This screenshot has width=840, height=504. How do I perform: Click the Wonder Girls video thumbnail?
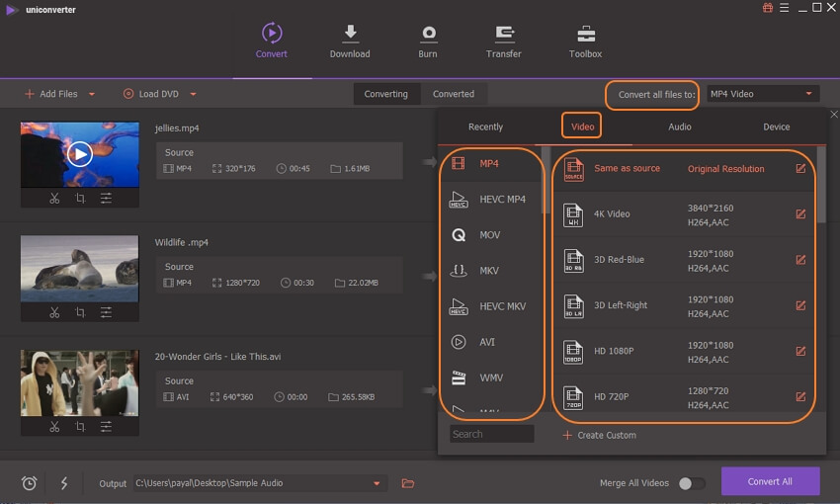tap(80, 383)
